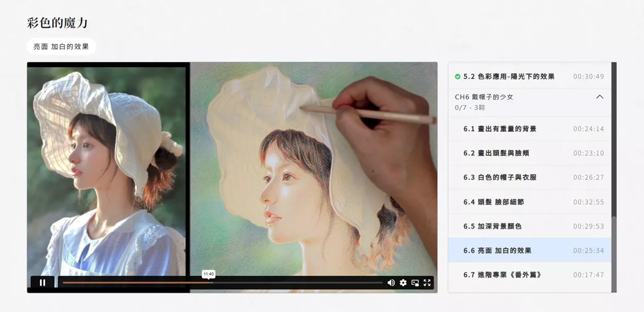Open video settings gear icon
This screenshot has width=644, height=312.
[x=403, y=283]
